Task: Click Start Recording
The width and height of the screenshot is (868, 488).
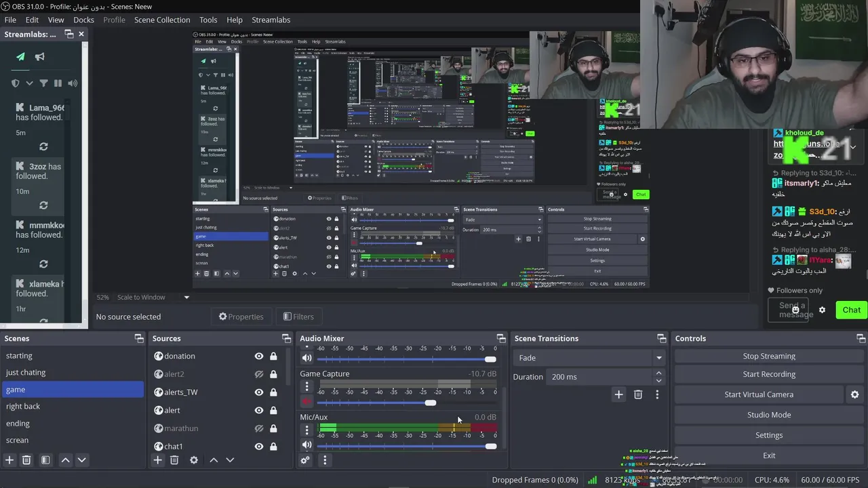Action: 769,374
